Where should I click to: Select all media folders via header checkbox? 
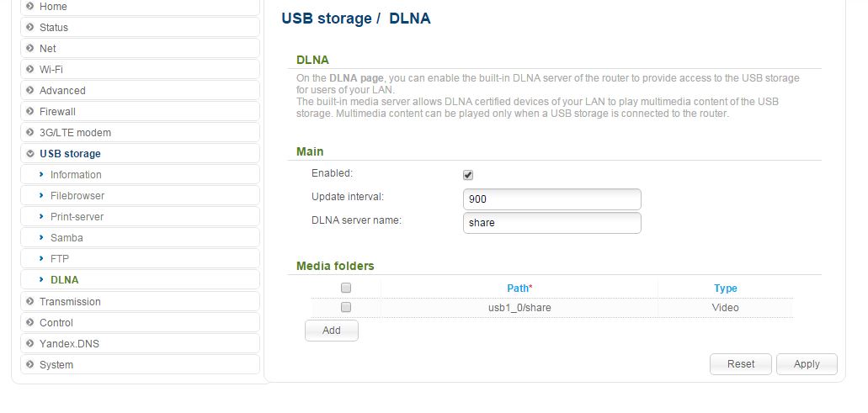(346, 288)
